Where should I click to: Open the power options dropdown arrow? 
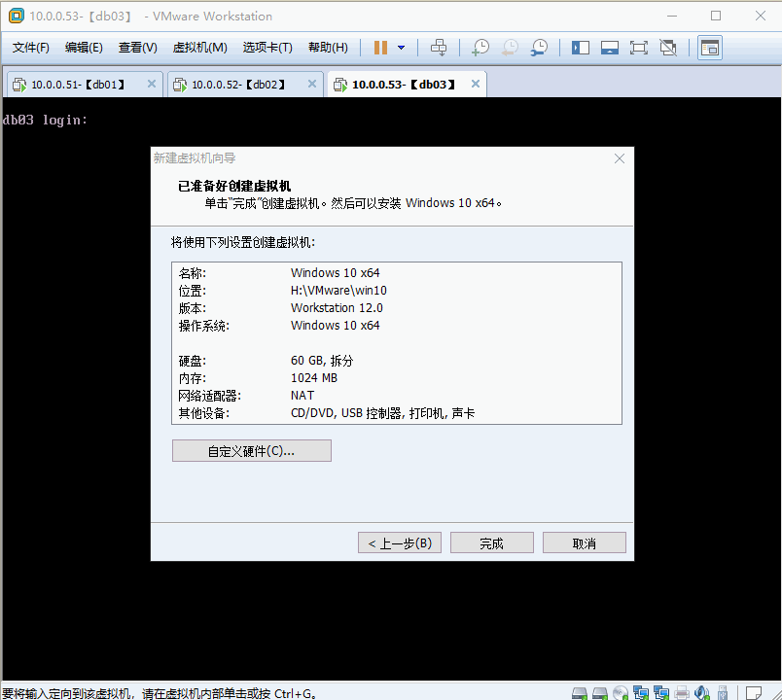click(401, 48)
